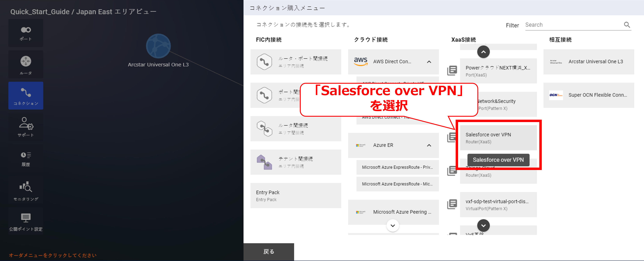
Task: Collapse the Azure ER group
Action: pos(429,145)
